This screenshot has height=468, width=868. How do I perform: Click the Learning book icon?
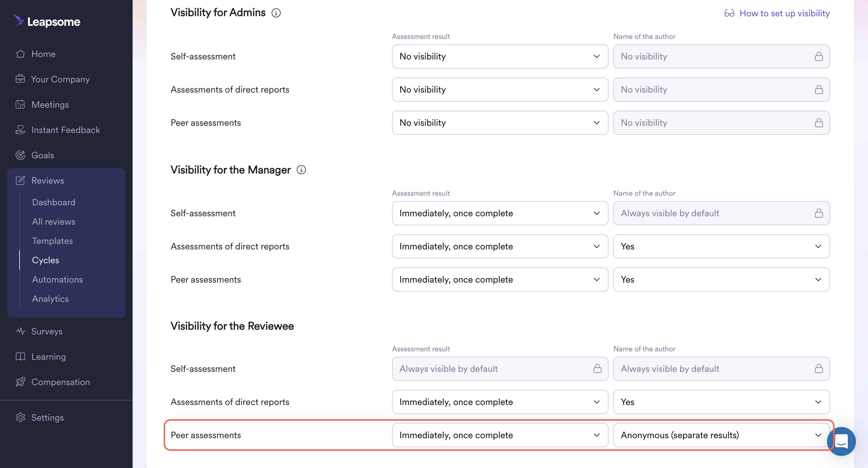pos(20,356)
